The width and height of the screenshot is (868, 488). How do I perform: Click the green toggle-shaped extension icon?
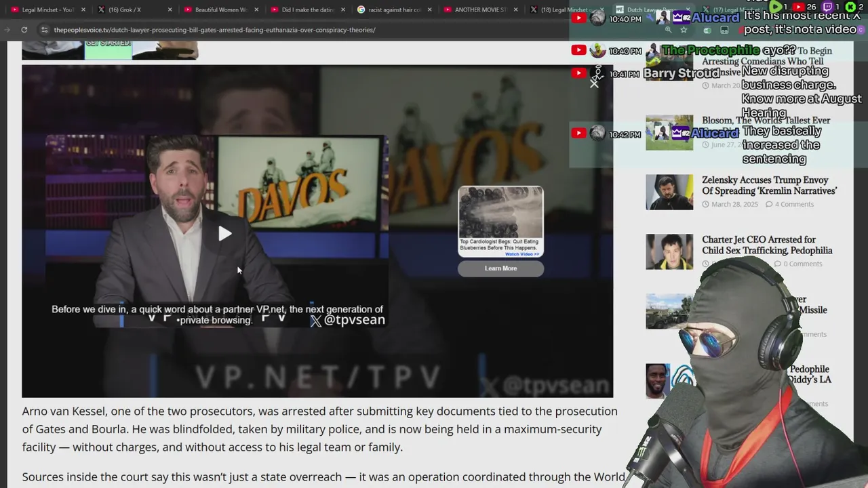707,30
